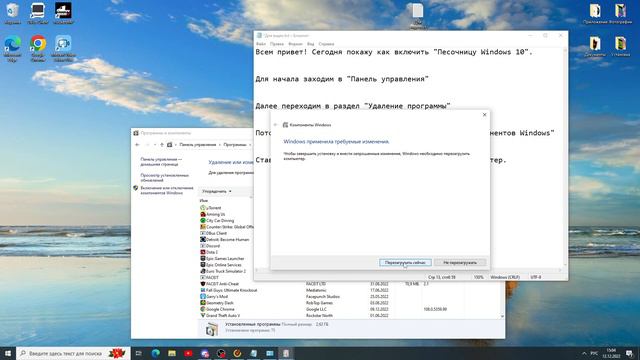
Task: Click 100% zoom in Notepad status bar
Action: click(478, 277)
